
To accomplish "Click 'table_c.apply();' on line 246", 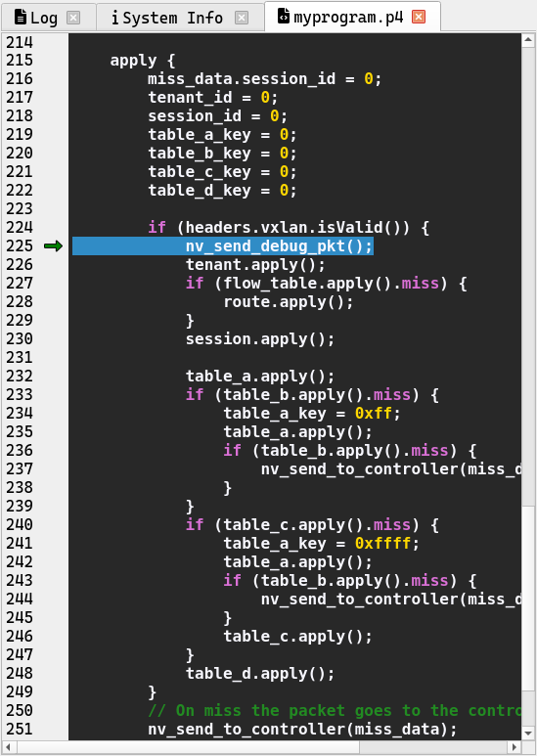I will (298, 637).
